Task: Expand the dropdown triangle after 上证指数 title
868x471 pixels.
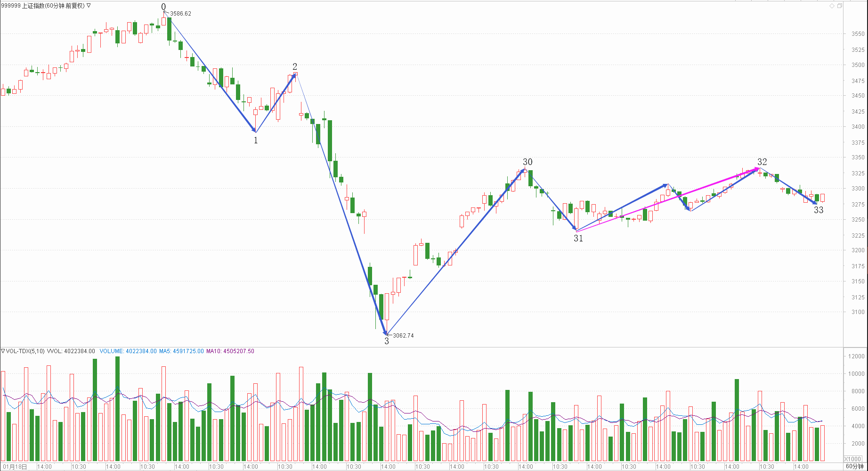Action: coord(89,6)
